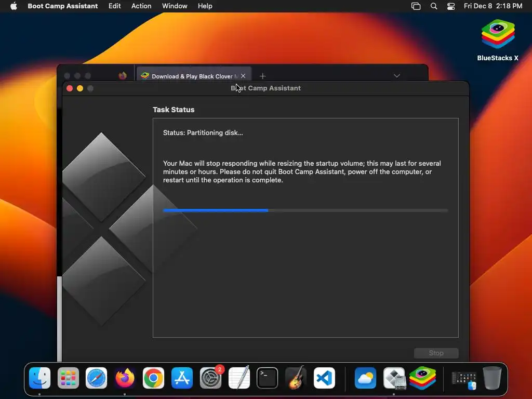532x399 pixels.
Task: Open the Edit menu
Action: (x=115, y=6)
